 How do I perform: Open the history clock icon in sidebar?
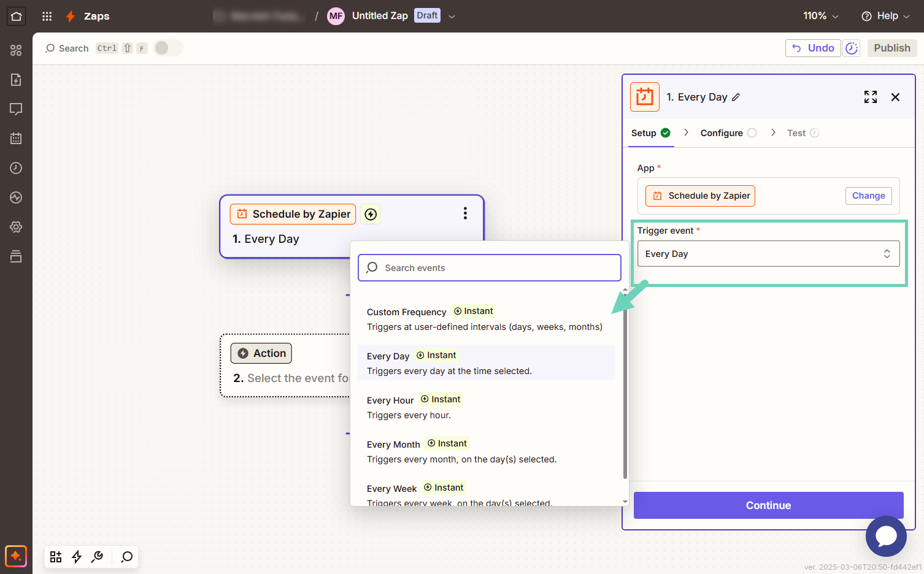click(x=16, y=168)
